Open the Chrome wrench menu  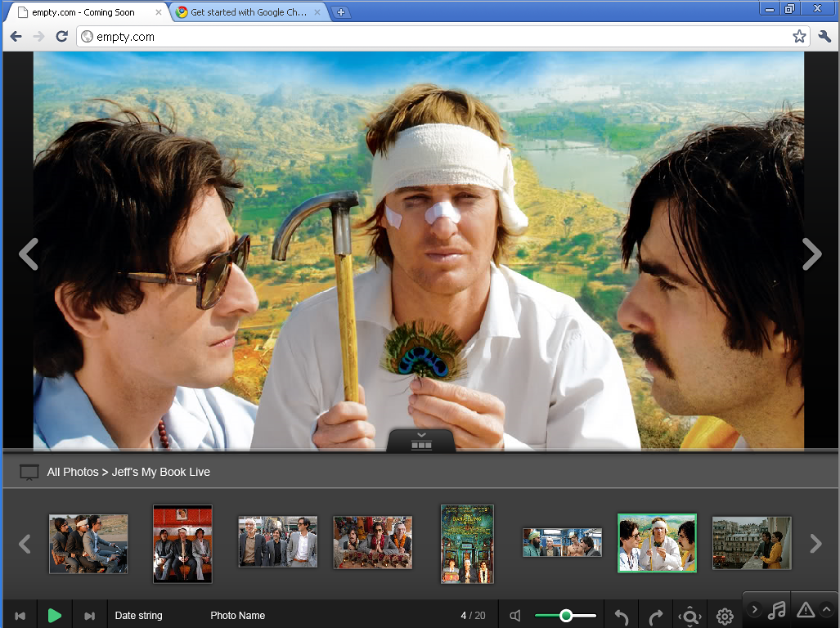825,37
